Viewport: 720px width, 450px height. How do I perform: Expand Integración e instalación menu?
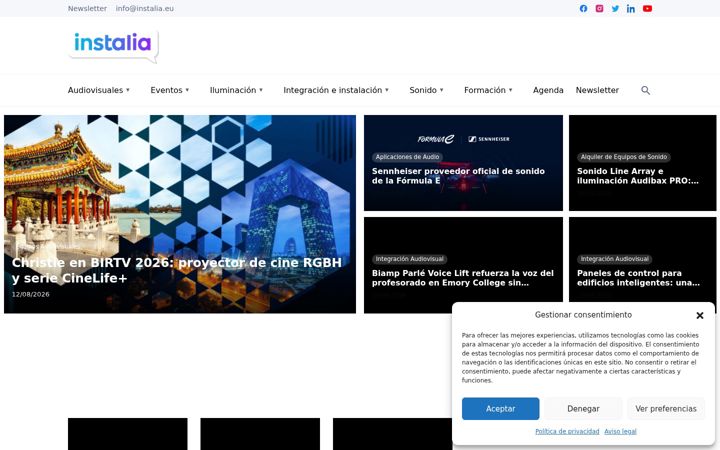[336, 90]
